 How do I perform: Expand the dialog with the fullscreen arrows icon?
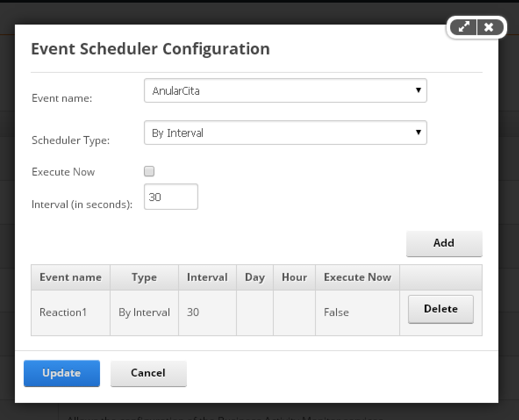tap(463, 27)
